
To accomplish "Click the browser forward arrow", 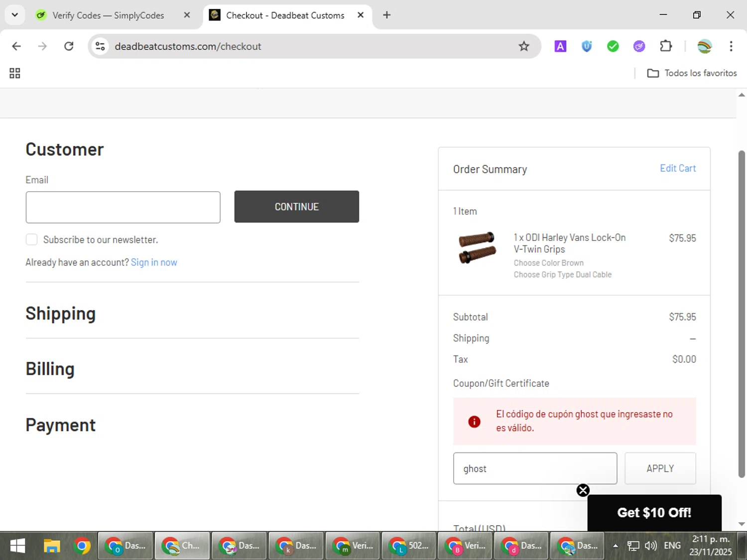I will pos(42,46).
